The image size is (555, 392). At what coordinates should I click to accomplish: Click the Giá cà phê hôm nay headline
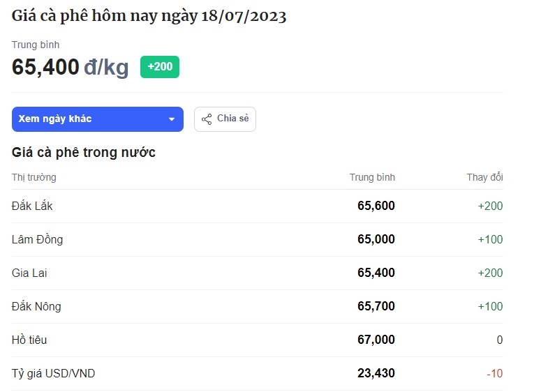tap(149, 16)
